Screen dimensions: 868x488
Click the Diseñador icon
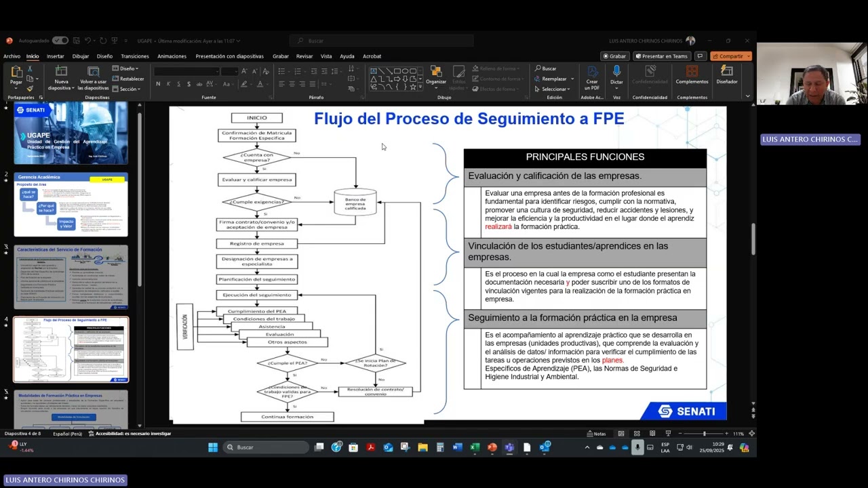(x=726, y=71)
